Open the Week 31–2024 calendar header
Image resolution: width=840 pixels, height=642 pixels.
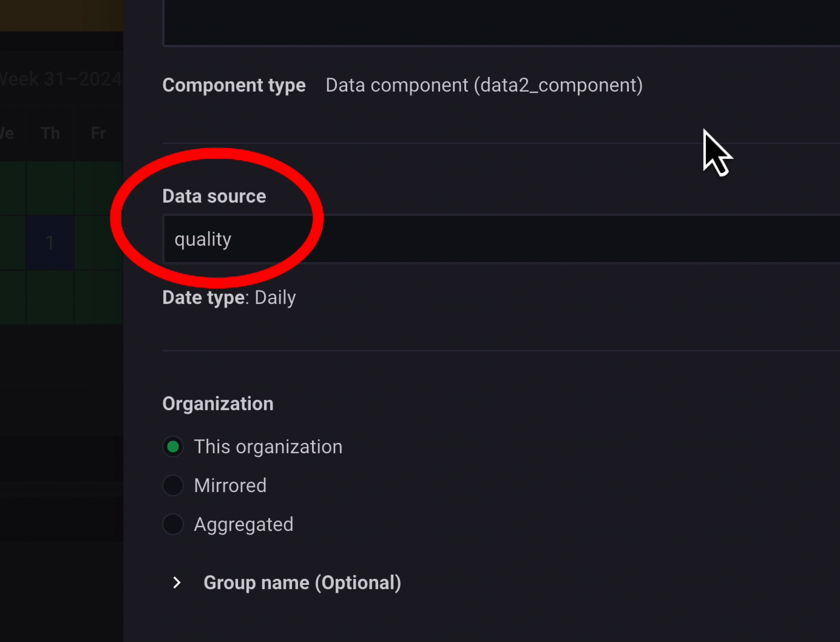point(61,79)
